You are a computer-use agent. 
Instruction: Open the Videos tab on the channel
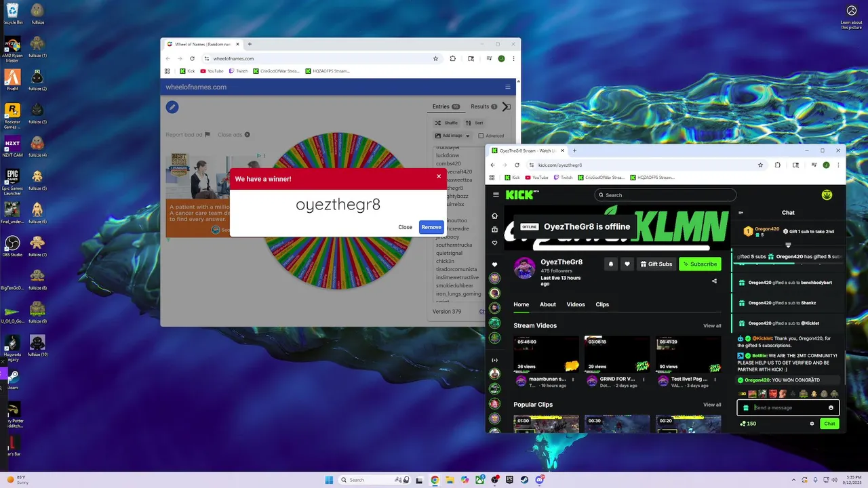[x=576, y=304]
